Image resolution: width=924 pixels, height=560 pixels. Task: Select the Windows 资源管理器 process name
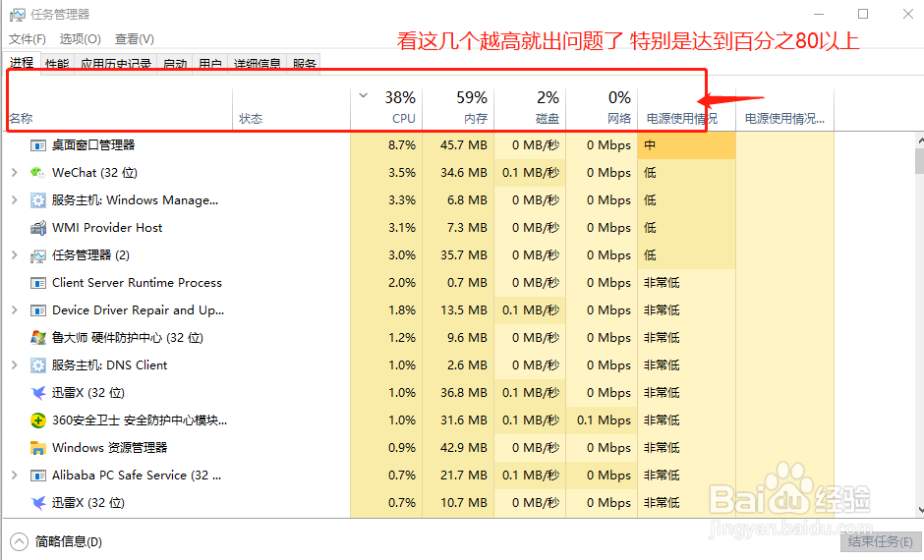point(110,448)
